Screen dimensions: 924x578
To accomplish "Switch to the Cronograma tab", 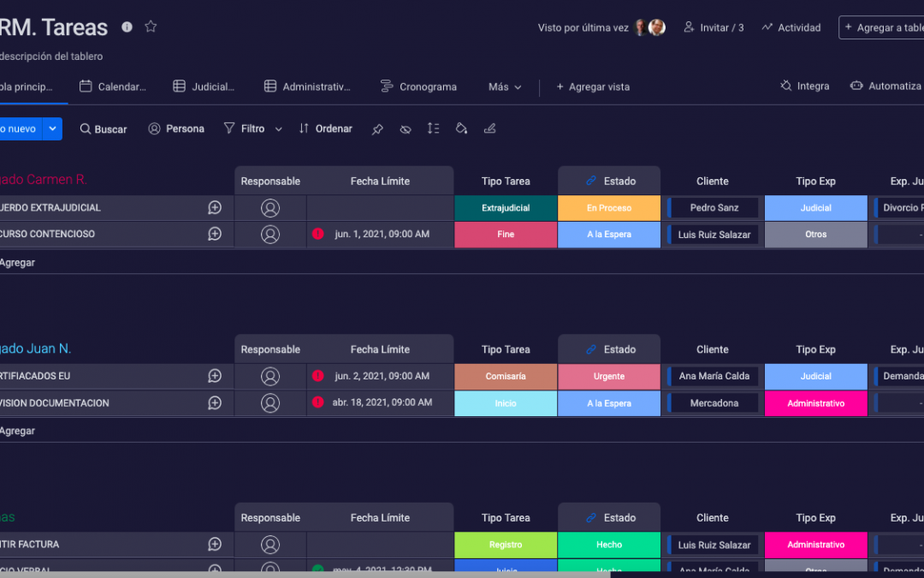I will tap(418, 86).
